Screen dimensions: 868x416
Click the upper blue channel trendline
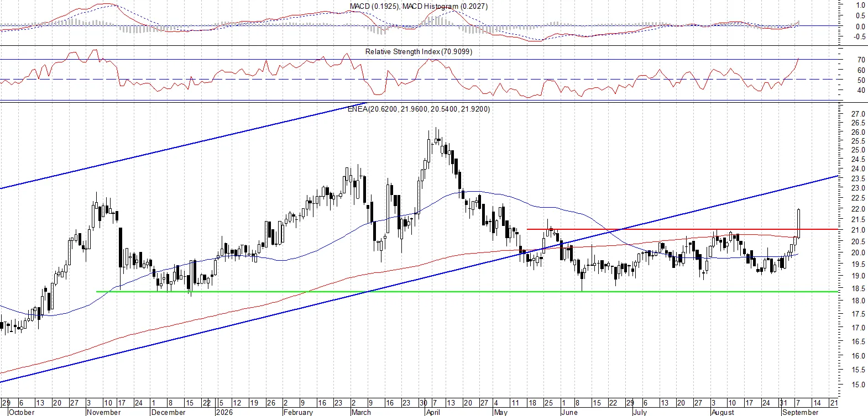pos(182,146)
